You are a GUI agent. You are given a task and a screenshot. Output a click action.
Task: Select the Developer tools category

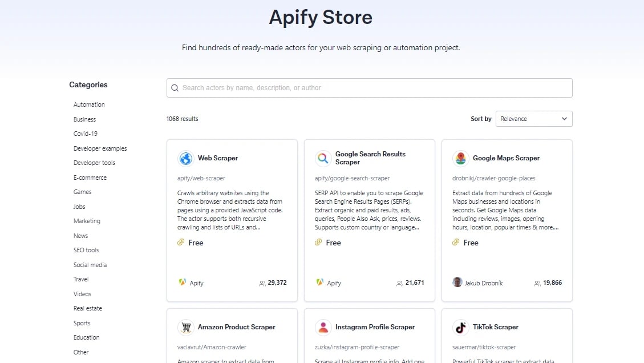click(x=94, y=163)
